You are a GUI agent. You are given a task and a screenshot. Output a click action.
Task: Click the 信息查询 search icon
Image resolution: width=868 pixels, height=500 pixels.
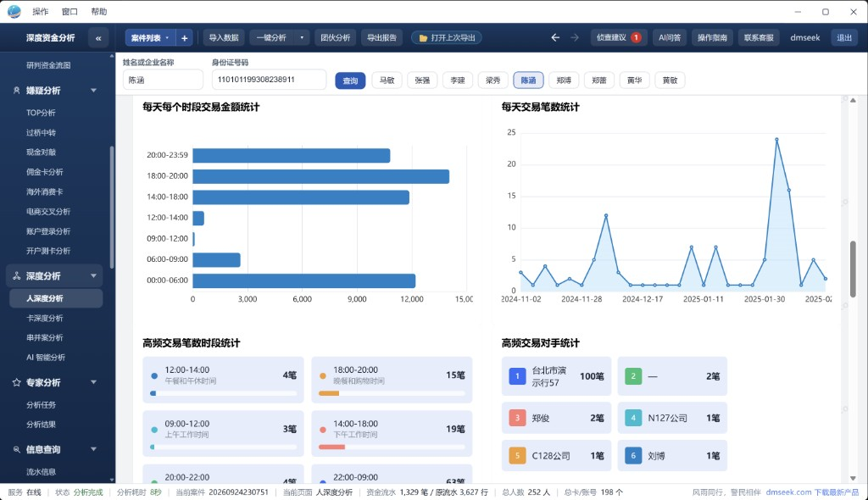click(17, 449)
